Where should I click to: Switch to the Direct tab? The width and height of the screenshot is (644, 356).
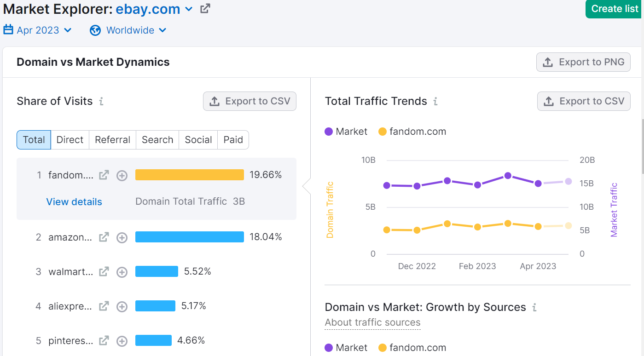[x=70, y=140]
